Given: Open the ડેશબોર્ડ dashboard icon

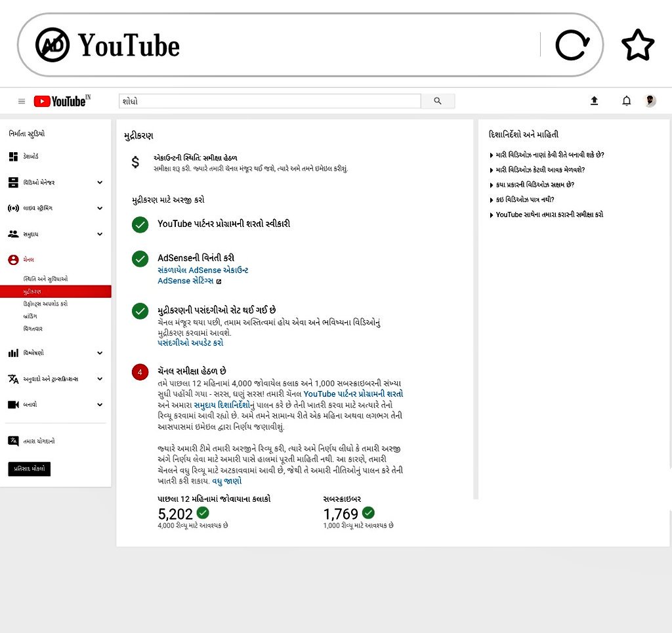Looking at the screenshot, I should click(13, 156).
